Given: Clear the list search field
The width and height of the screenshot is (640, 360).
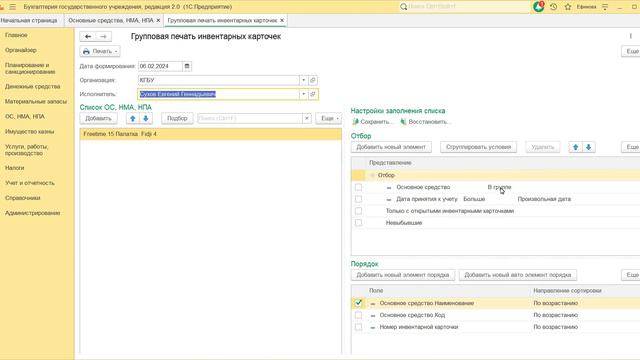Looking at the screenshot, I should (307, 118).
